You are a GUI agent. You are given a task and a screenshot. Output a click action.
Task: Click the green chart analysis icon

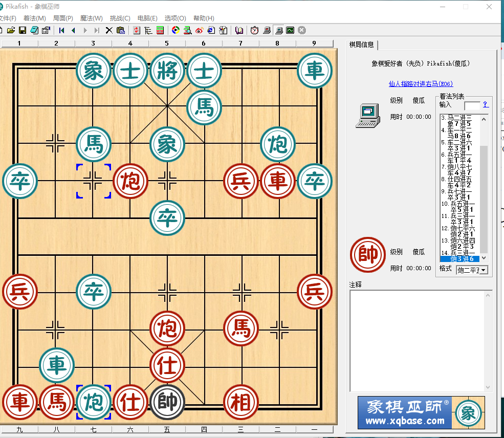pyautogui.click(x=290, y=30)
